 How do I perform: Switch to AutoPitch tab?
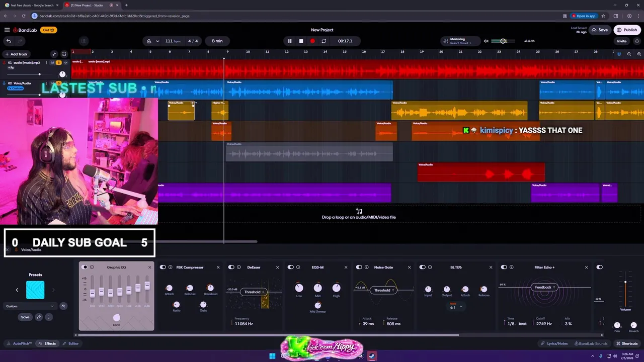tap(20, 343)
